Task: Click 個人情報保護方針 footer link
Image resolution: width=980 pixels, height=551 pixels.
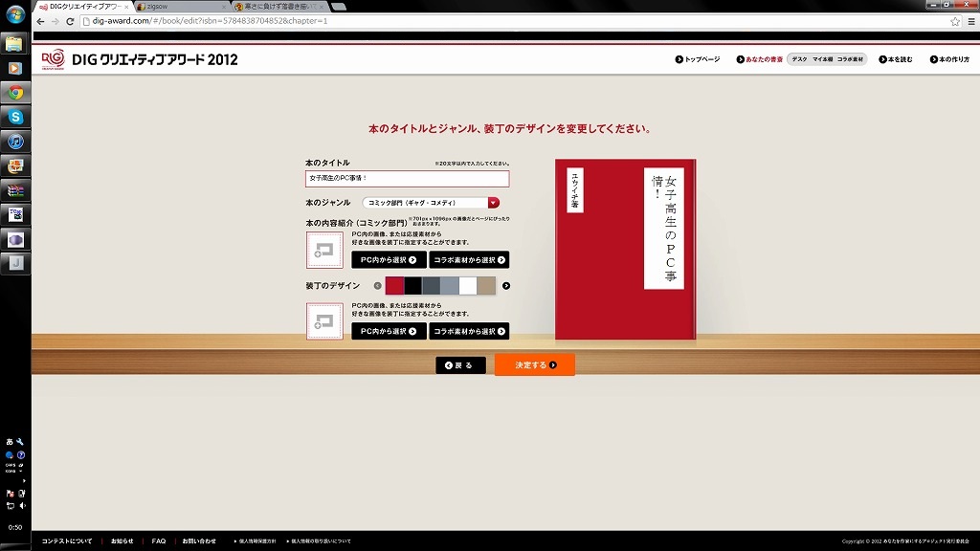Action: [256, 541]
